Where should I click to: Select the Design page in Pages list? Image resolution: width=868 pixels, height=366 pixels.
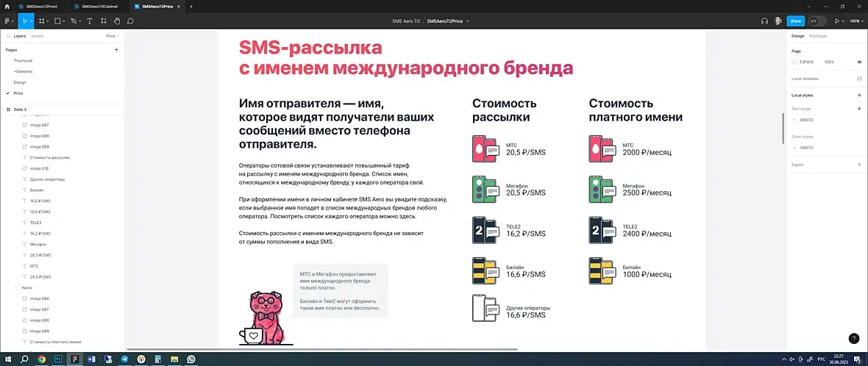click(20, 82)
